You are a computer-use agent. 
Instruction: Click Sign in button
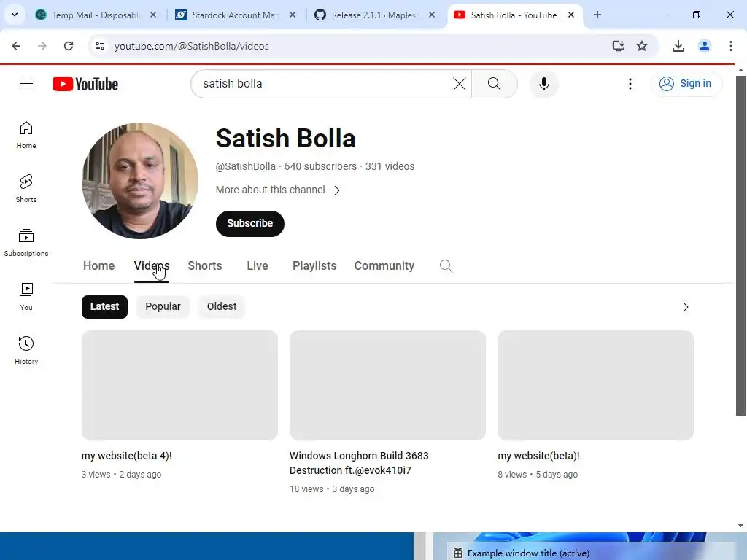686,84
